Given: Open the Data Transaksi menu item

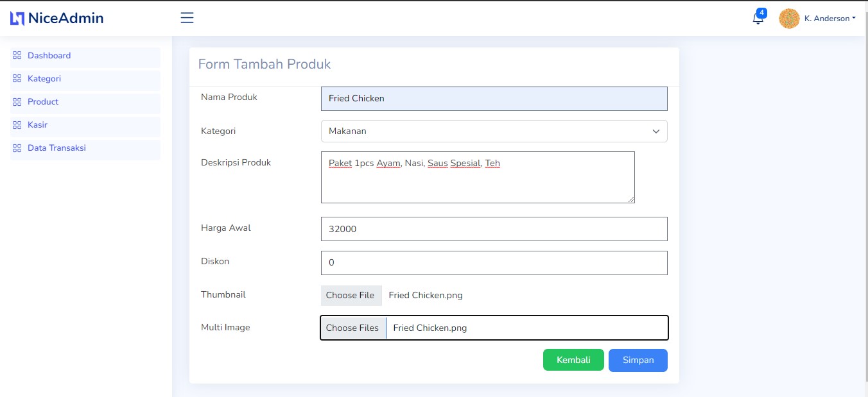Looking at the screenshot, I should point(56,148).
